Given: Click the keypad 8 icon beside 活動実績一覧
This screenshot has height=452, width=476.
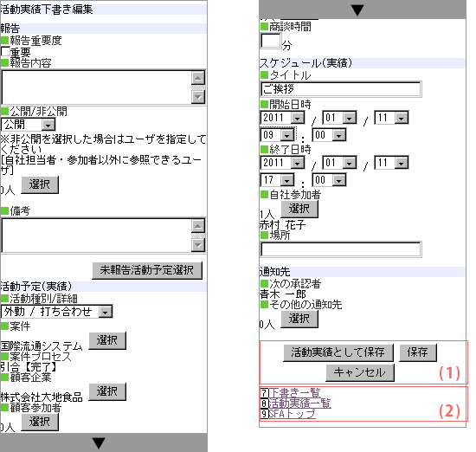Looking at the screenshot, I should tap(265, 404).
